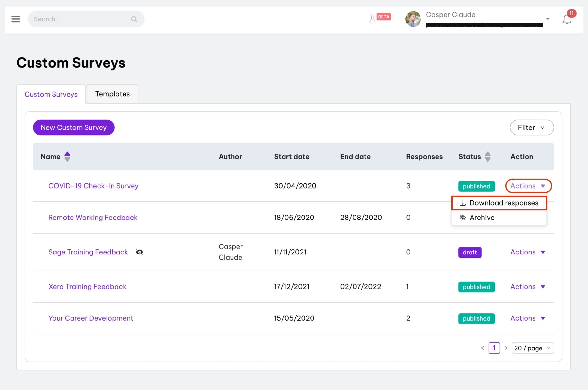Click the draft badge for Sage Training Feedback
This screenshot has height=390, width=588.
[x=470, y=252]
